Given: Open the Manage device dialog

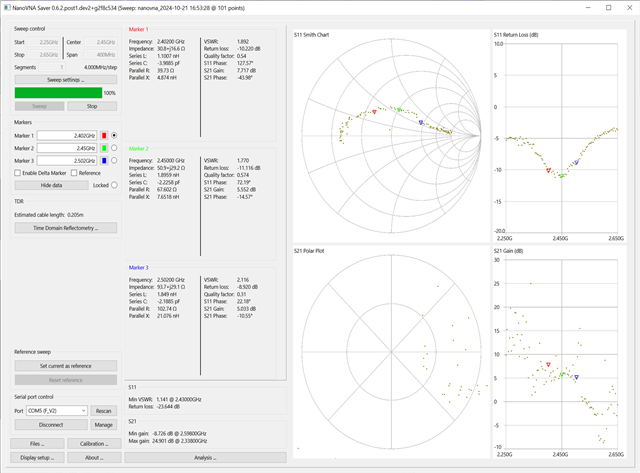Looking at the screenshot, I should pyautogui.click(x=104, y=425).
